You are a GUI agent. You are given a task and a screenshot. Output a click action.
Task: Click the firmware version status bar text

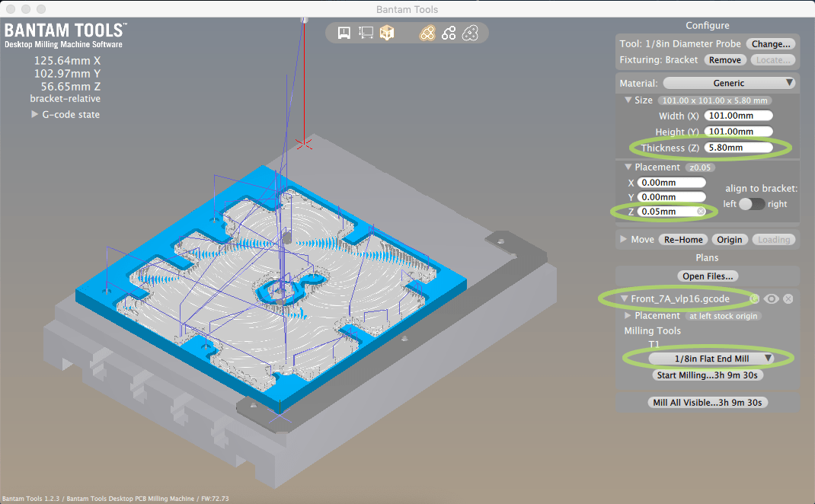click(115, 498)
